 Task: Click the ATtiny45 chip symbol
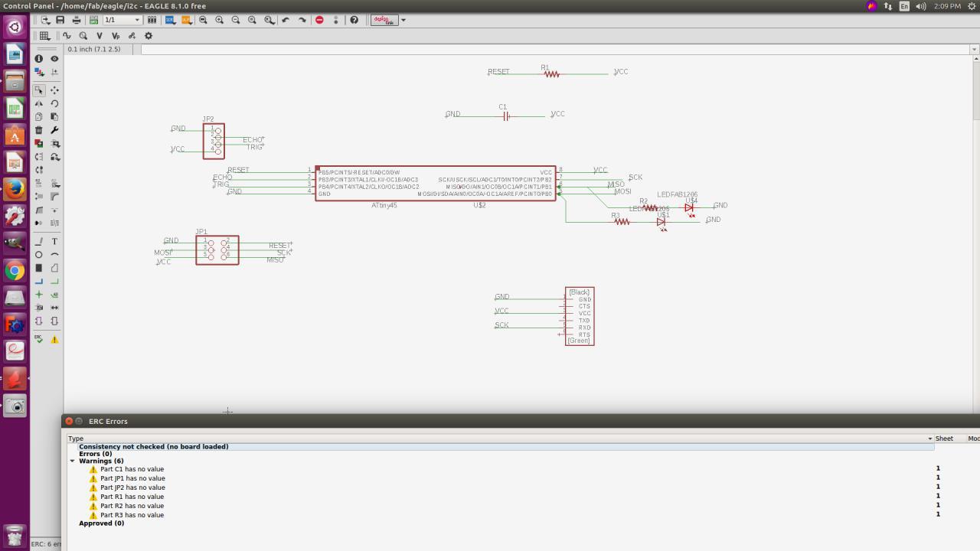pyautogui.click(x=435, y=184)
